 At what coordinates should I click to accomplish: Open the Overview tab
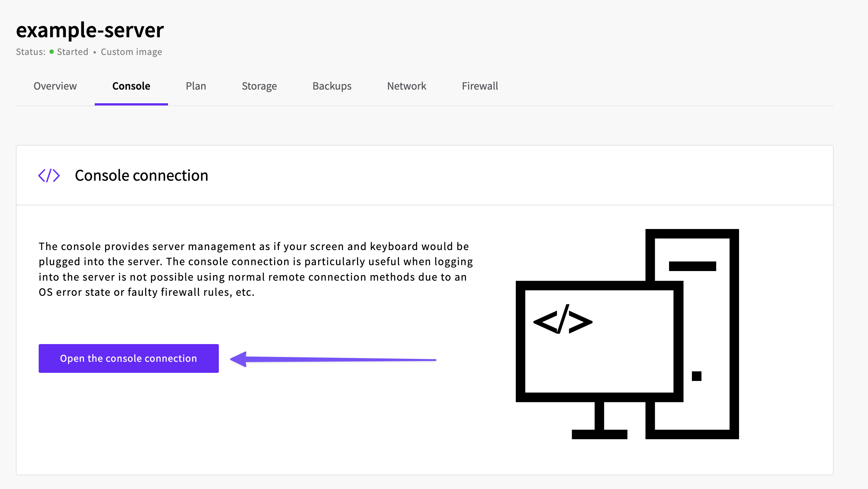[55, 86]
